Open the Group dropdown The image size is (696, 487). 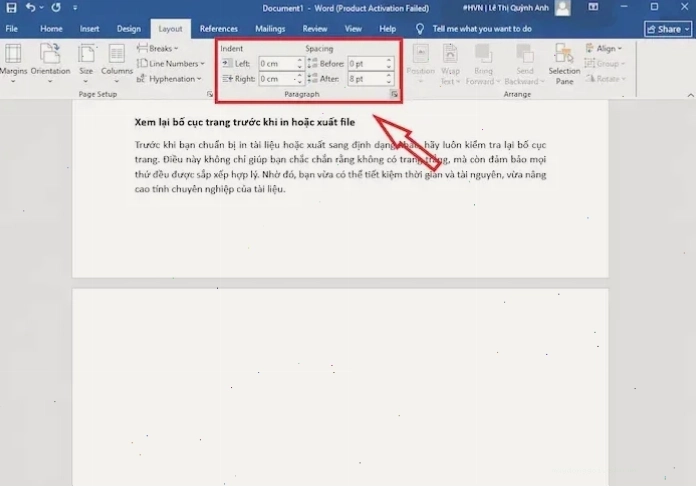click(605, 63)
